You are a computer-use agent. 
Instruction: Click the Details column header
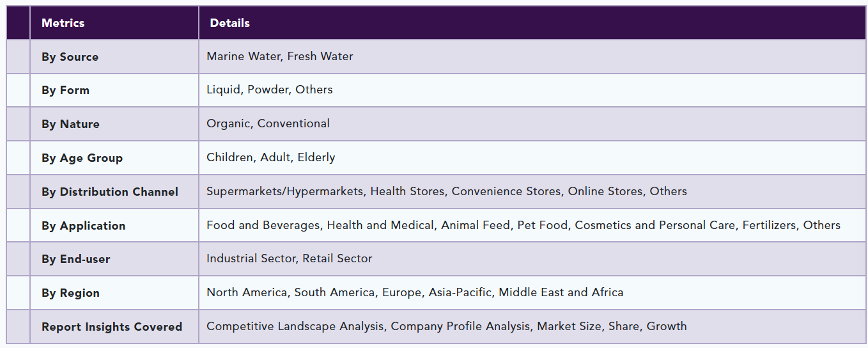coord(229,23)
